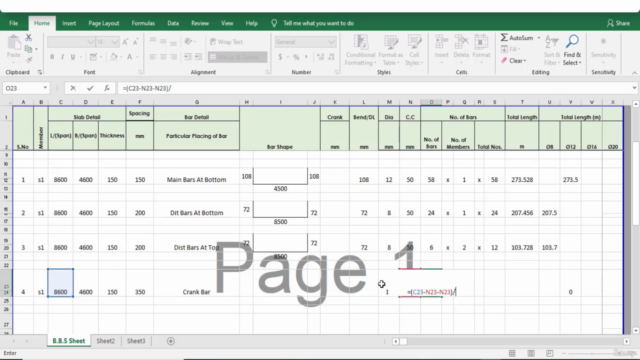The image size is (640, 360).
Task: Open Sheet3 tab
Action: click(136, 341)
